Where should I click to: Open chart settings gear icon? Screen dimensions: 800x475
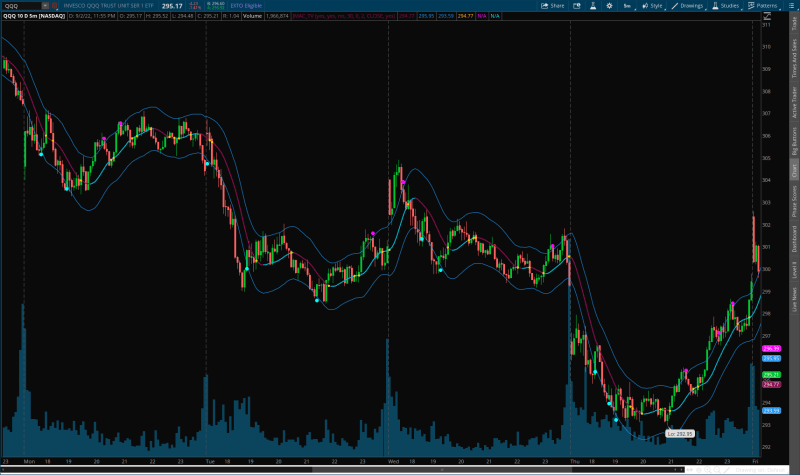(x=609, y=6)
